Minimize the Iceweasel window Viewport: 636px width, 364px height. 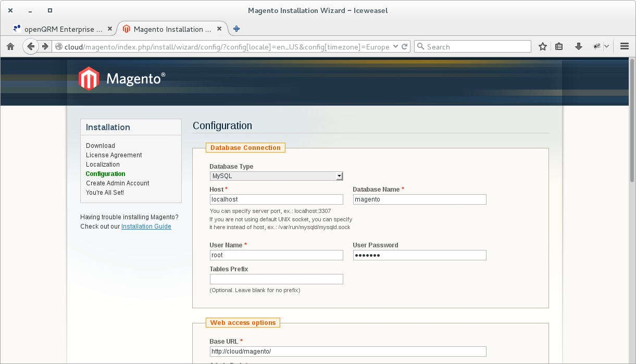pyautogui.click(x=30, y=10)
